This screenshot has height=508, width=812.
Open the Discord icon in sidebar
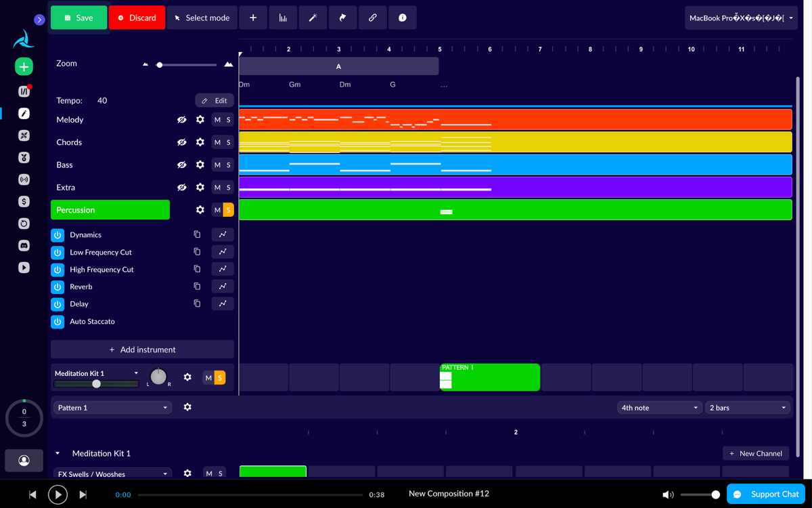point(24,245)
